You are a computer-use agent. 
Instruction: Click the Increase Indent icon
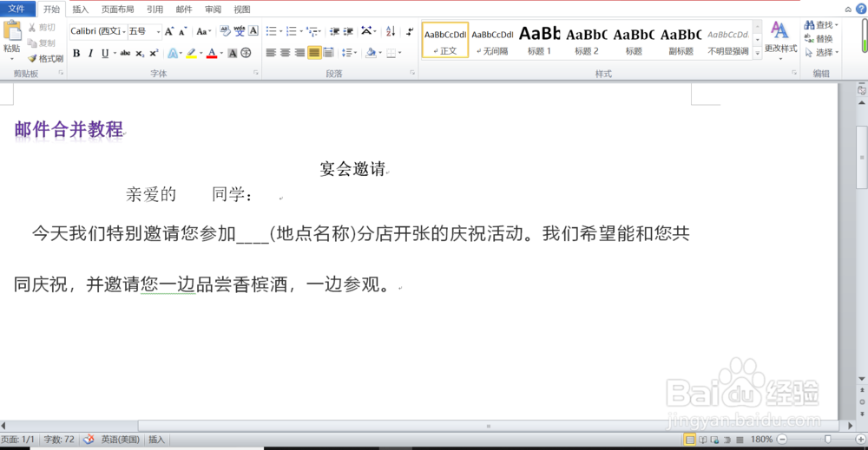point(348,31)
